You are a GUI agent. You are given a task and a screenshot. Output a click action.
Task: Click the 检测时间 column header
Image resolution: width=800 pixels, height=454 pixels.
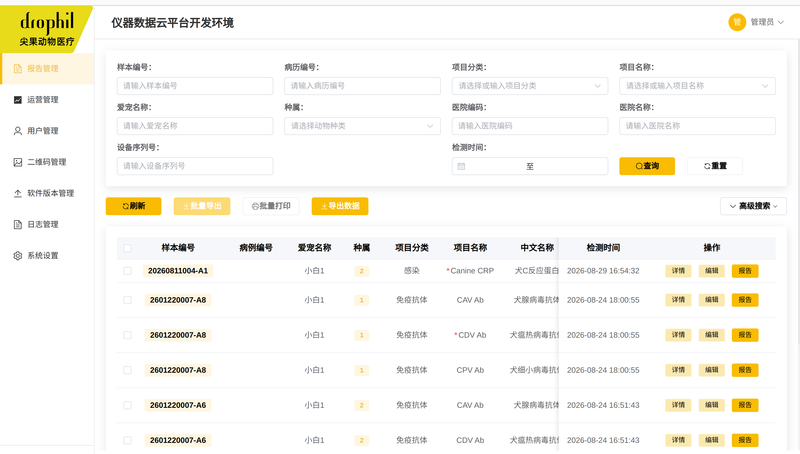pos(603,248)
